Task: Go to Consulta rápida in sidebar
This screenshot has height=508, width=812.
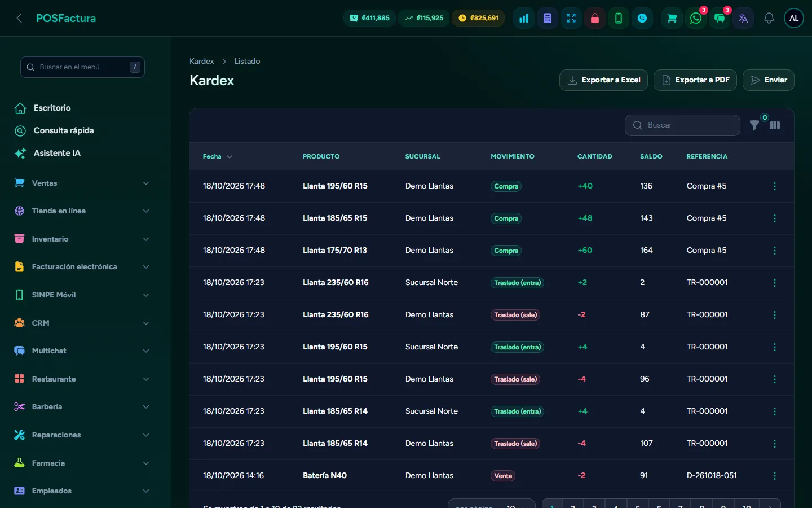Action: pyautogui.click(x=64, y=130)
